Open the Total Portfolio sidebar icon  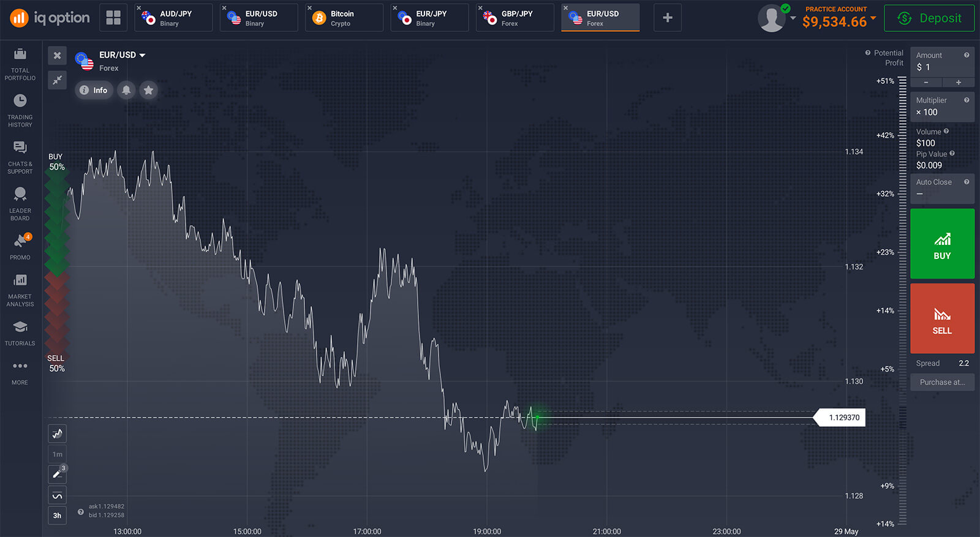tap(20, 63)
